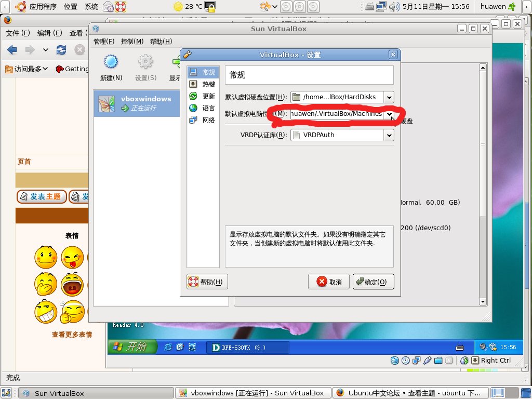Click the VM shared folders indicator icon
The width and height of the screenshot is (532, 399).
[x=438, y=361]
